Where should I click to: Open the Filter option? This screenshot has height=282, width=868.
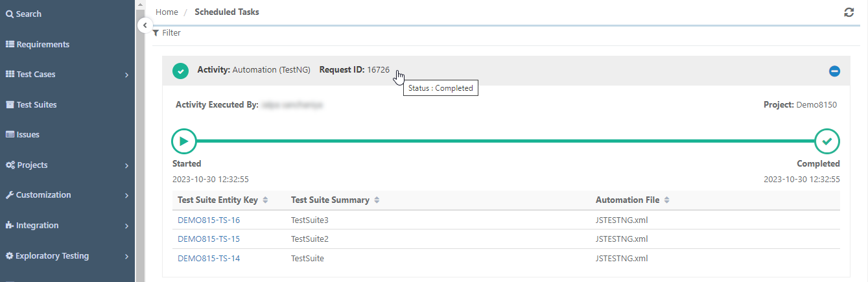coord(167,32)
